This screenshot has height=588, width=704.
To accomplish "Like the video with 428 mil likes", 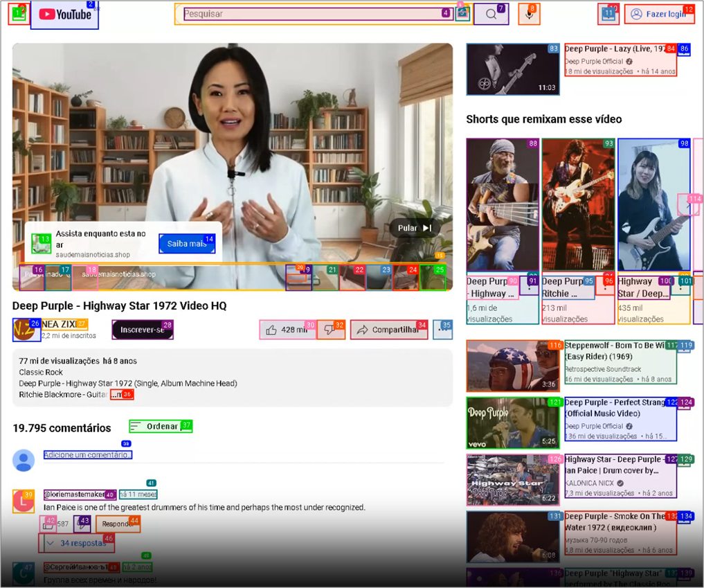I will (288, 330).
